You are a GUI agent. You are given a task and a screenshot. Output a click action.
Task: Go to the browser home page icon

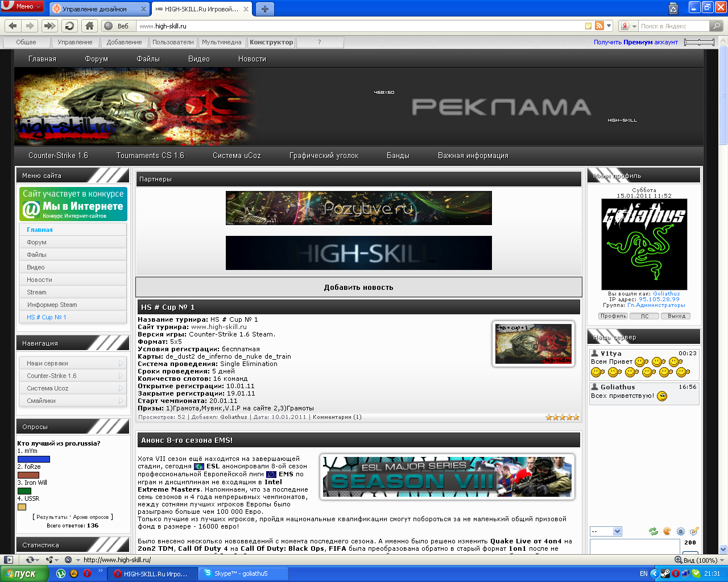[89, 26]
